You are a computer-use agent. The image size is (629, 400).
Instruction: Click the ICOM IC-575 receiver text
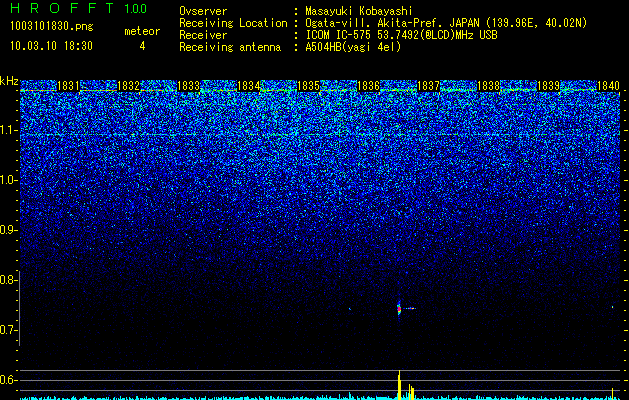(x=402, y=35)
